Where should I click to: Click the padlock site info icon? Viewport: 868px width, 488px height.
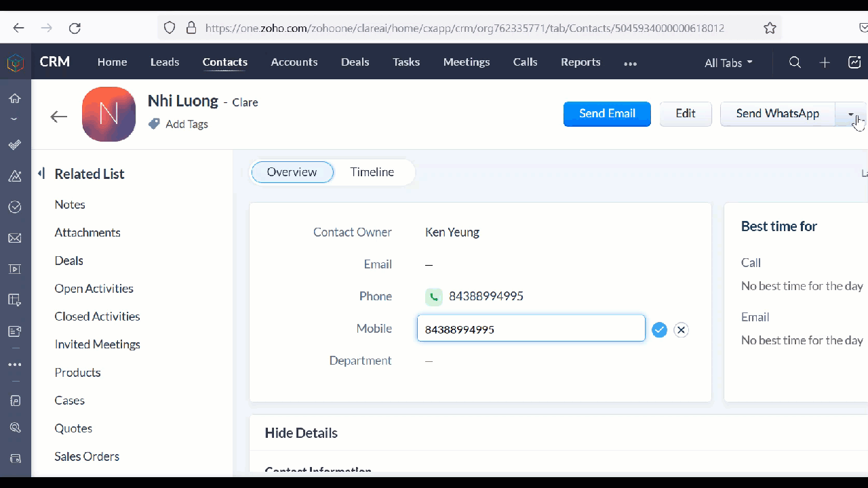click(x=191, y=28)
